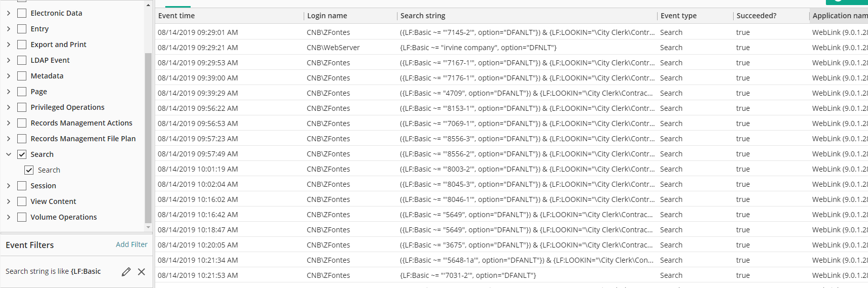Screen dimensions: 868x288
Task: Check the Export and Print checkbox
Action: [22, 45]
